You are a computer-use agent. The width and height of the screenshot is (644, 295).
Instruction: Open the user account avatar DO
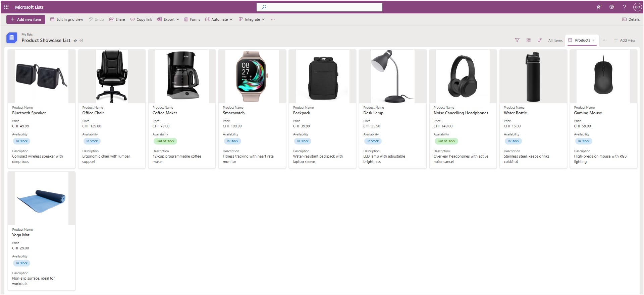(x=637, y=7)
